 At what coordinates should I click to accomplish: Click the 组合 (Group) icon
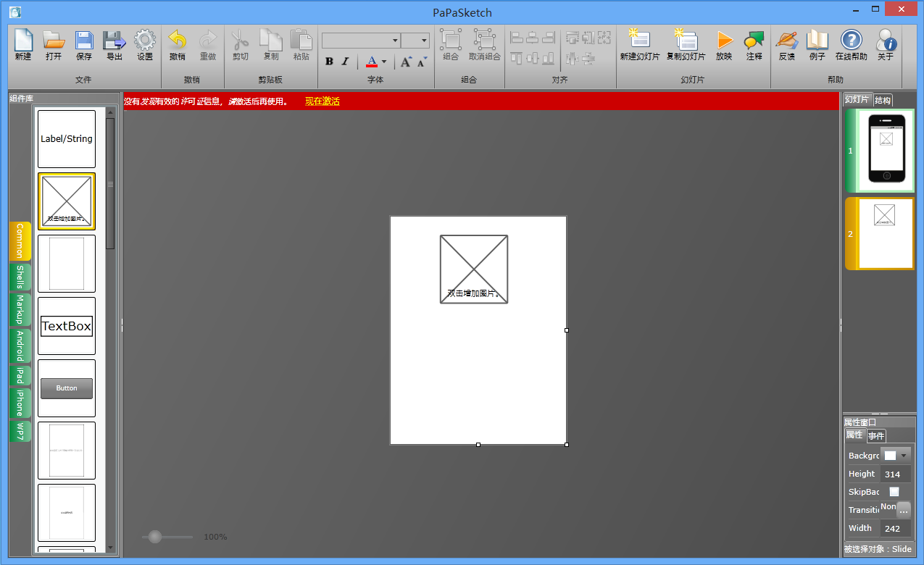(451, 39)
